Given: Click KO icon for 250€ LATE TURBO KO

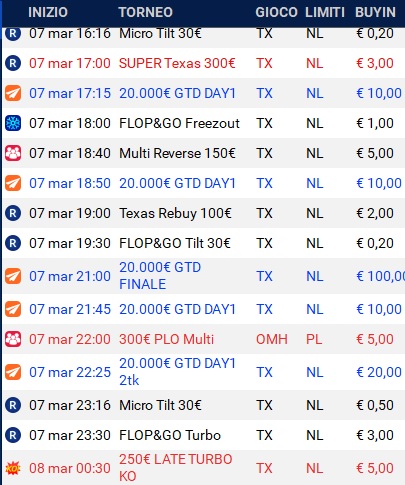Looking at the screenshot, I should point(13,468).
